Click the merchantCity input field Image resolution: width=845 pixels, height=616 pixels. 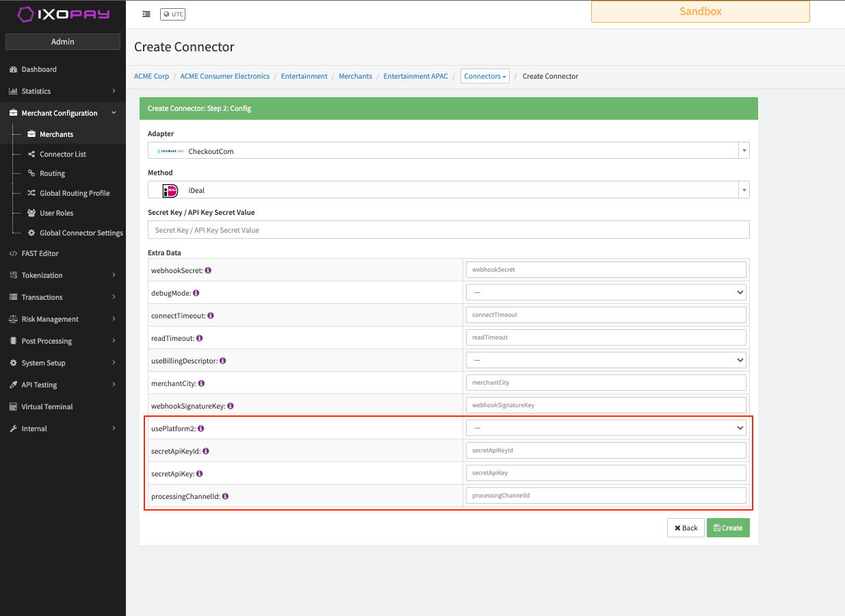point(606,383)
